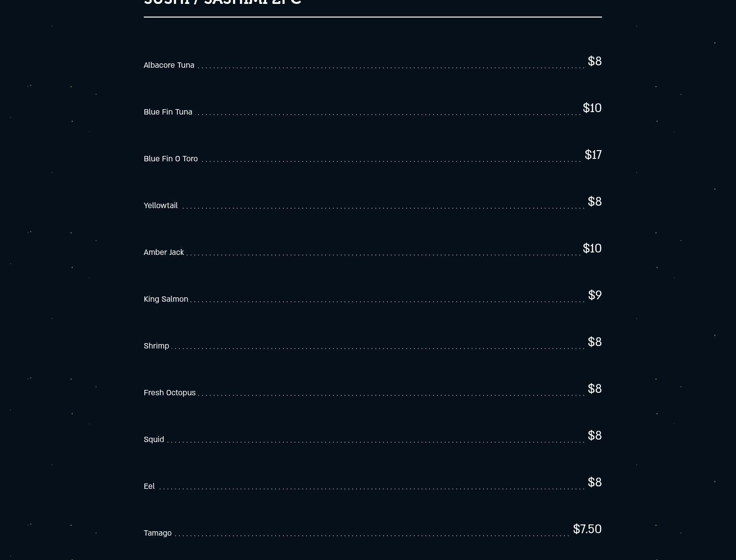Select the Fresh Octopus entry
Screen dimensions: 736x560
coord(170,392)
